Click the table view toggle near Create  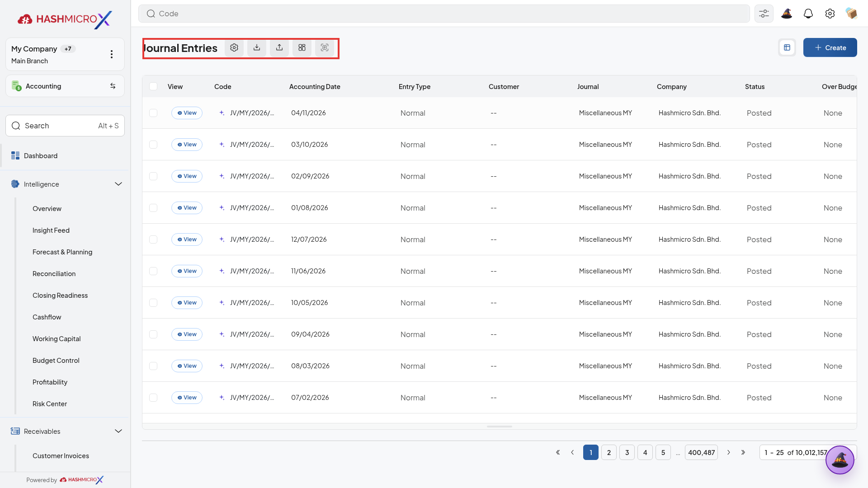coord(787,47)
